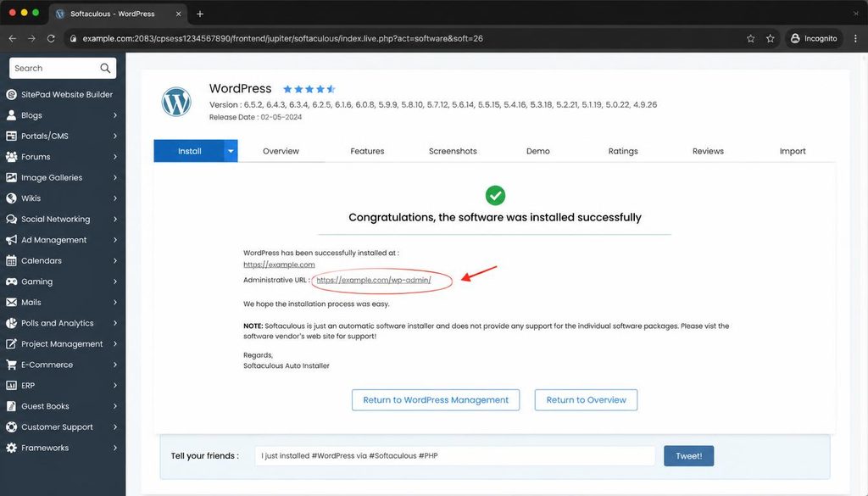
Task: Click the Gaming controller icon
Action: coord(11,281)
